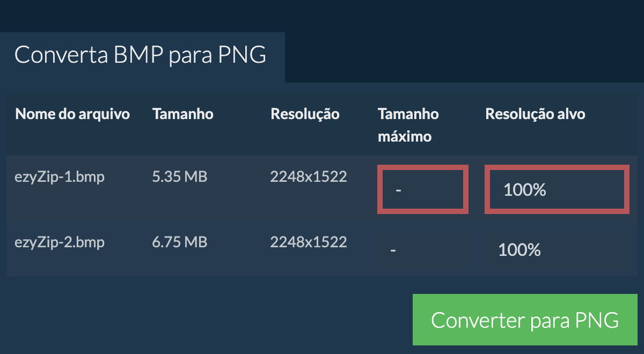Viewport: 644px width, 354px height.
Task: Select the file name ezyZip-1.bmp
Action: pos(60,176)
